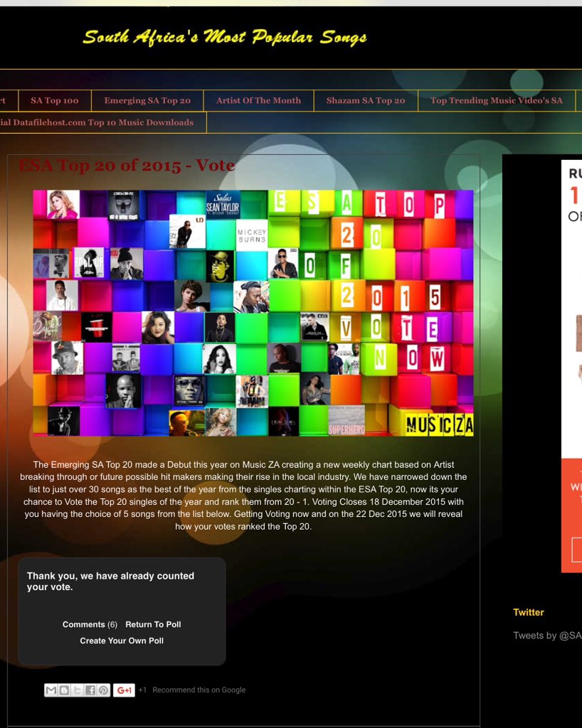
Task: Click the BlogThis share icon
Action: coord(64,690)
